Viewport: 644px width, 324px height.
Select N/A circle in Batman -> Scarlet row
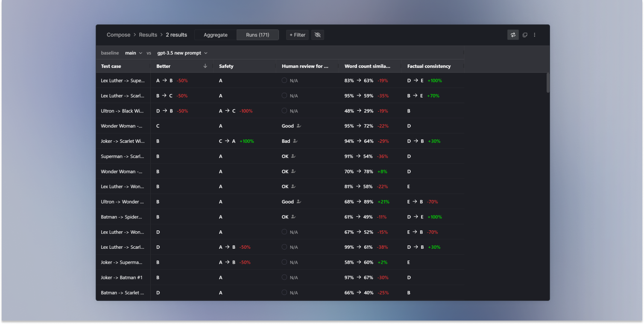click(x=284, y=292)
